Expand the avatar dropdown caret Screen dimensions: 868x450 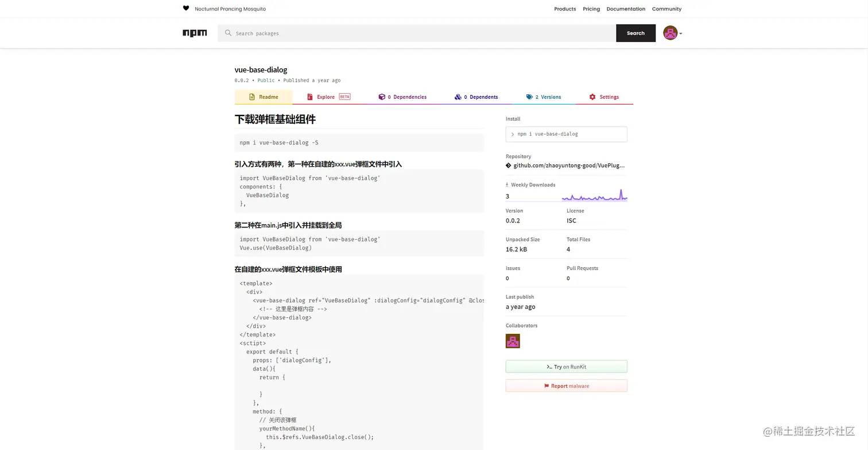(681, 33)
